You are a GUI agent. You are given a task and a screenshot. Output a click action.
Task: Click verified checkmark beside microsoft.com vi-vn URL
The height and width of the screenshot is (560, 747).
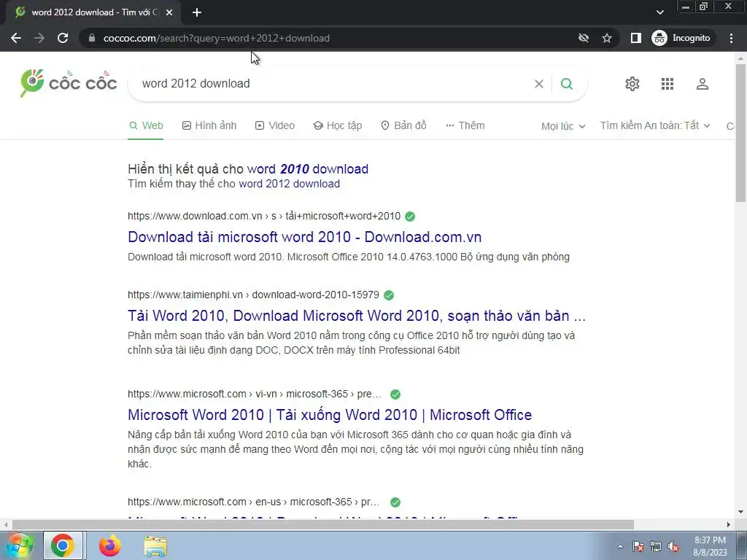(x=395, y=394)
